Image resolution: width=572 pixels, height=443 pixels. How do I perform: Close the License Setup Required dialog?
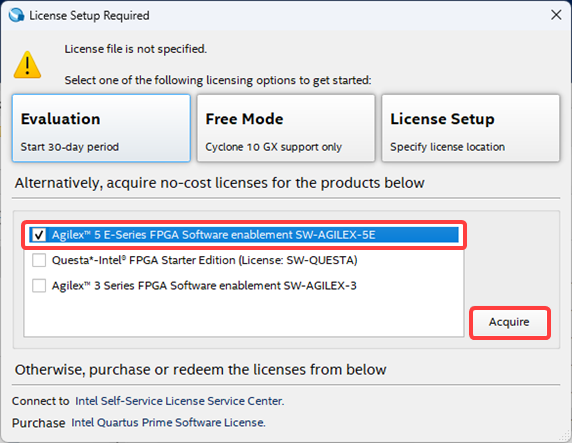tap(556, 15)
